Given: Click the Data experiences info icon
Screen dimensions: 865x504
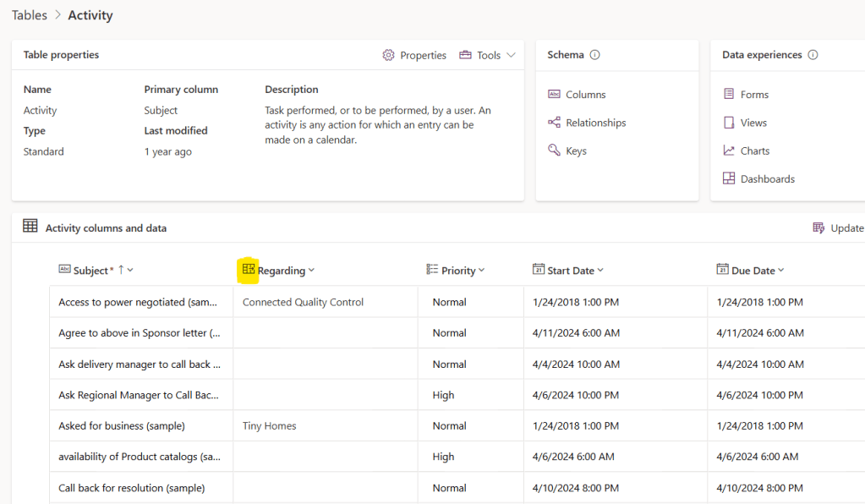Looking at the screenshot, I should coord(812,54).
